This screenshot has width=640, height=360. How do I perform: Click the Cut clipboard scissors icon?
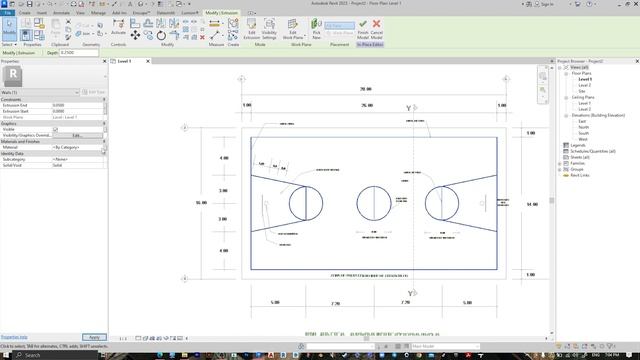[x=68, y=22]
